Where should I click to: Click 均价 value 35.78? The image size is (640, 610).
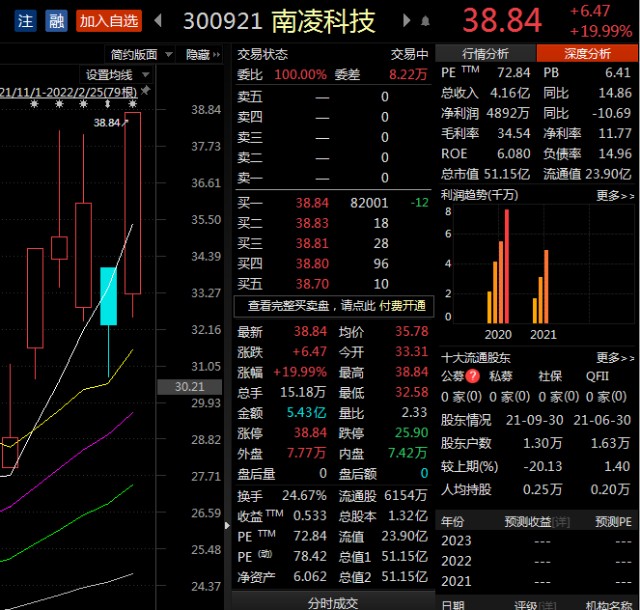(x=411, y=331)
